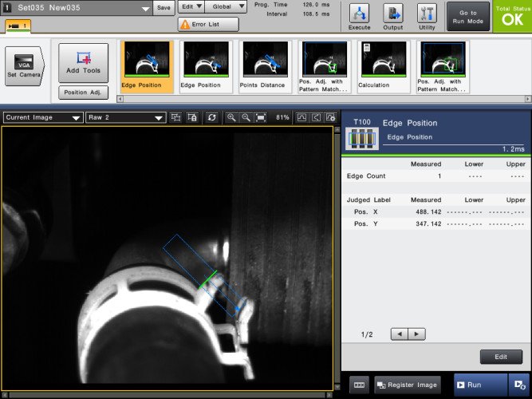Expand the Raw 2 image dropdown
This screenshot has height=399, width=532.
(125, 117)
